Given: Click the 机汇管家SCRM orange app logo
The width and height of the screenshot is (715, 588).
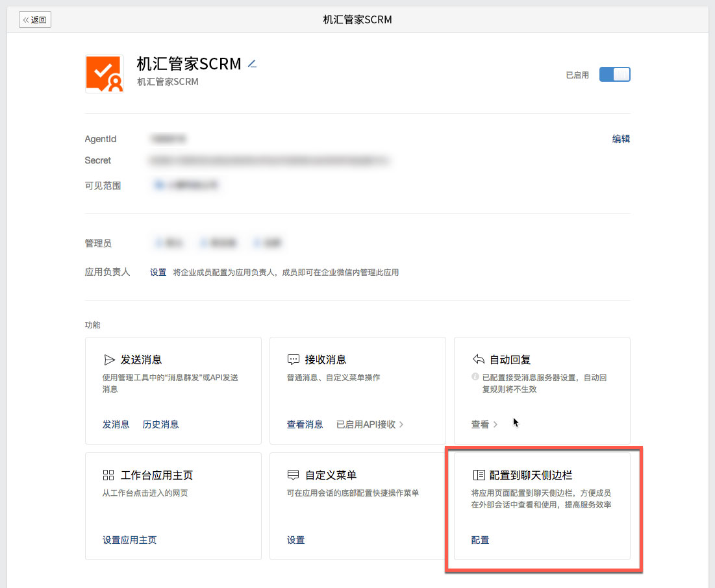Looking at the screenshot, I should pyautogui.click(x=105, y=74).
